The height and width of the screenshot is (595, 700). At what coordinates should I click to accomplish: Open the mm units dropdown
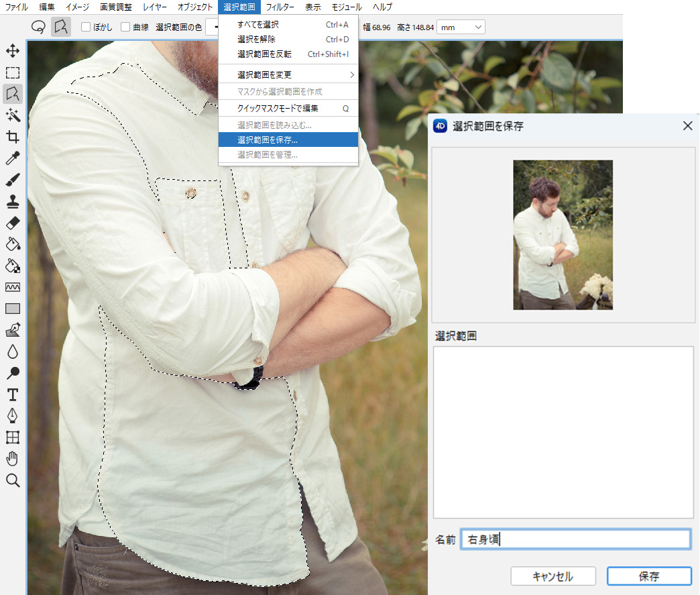click(x=461, y=28)
